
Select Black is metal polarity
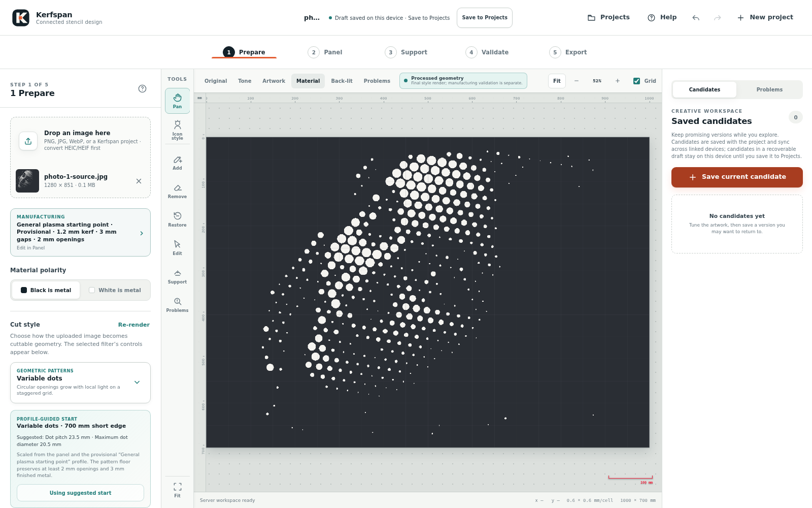pos(46,290)
